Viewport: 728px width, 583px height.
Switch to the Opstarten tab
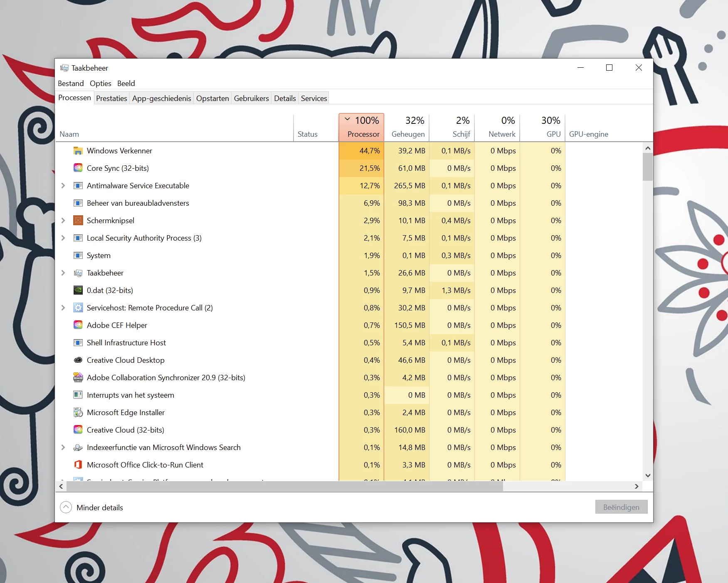[212, 98]
